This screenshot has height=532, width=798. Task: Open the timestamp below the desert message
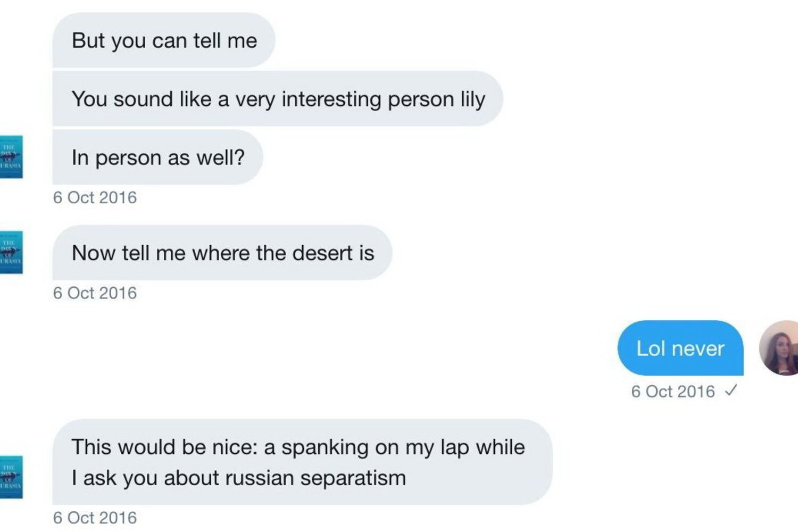pos(95,293)
